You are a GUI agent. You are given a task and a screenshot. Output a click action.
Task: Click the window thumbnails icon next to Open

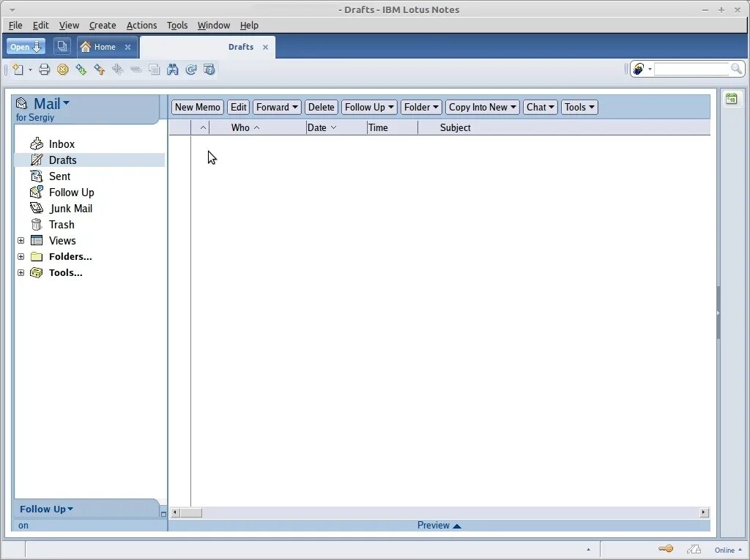pyautogui.click(x=62, y=46)
